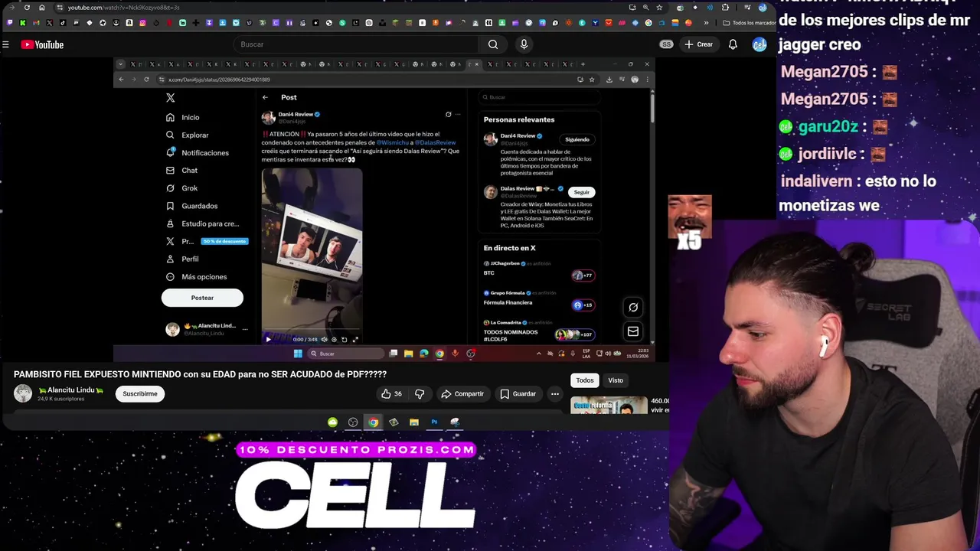Subscribe with the Suscribirme button

140,393
